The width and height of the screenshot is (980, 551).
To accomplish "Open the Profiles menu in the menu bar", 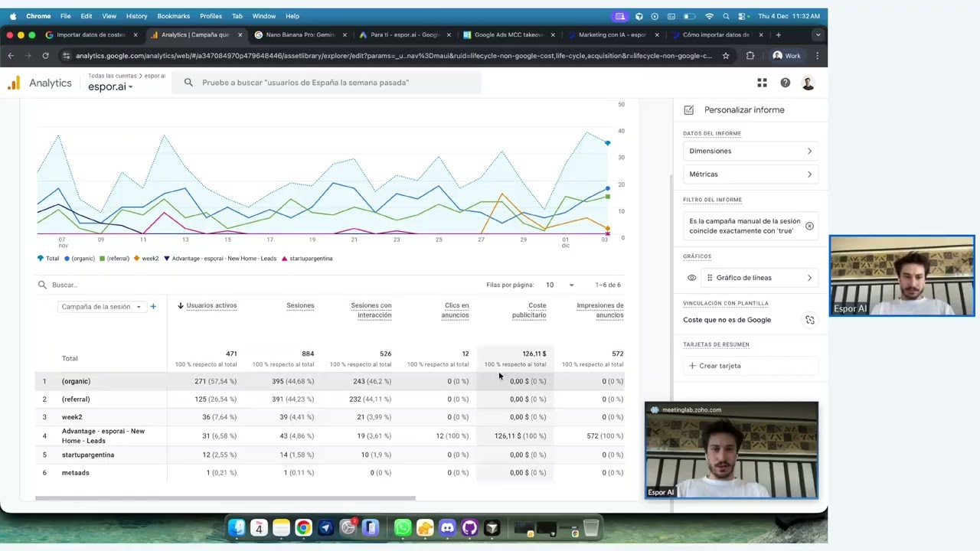I will coord(211,16).
